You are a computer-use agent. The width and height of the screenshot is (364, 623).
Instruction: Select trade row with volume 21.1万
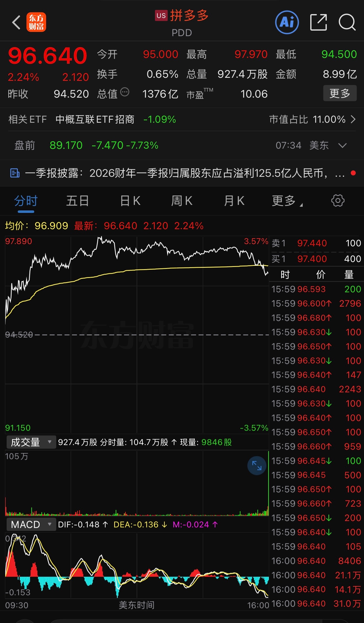point(316,575)
